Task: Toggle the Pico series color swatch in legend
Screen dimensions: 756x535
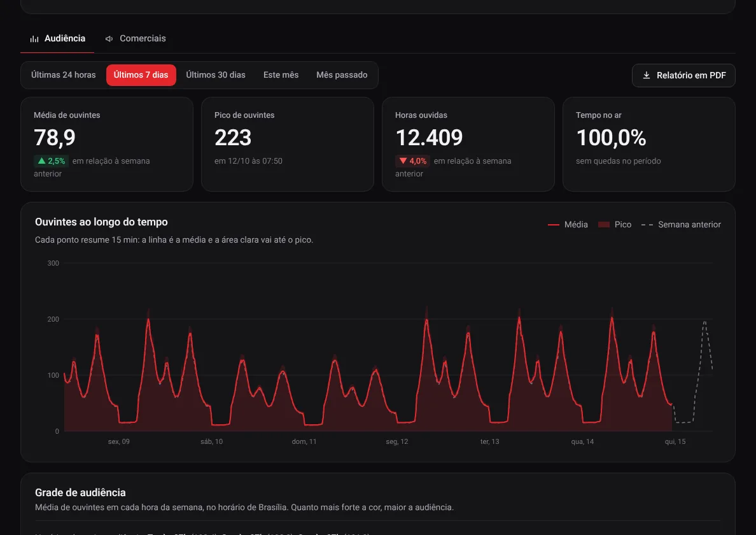Action: point(604,225)
